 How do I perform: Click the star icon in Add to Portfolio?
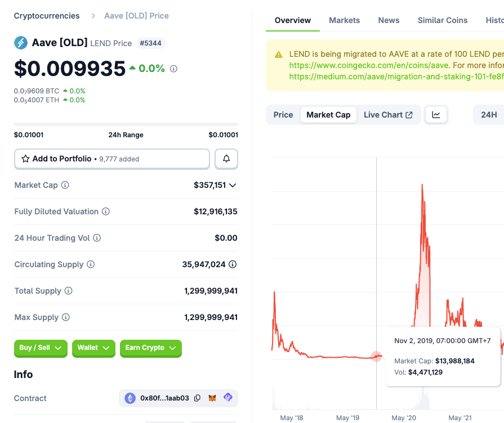tap(25, 159)
